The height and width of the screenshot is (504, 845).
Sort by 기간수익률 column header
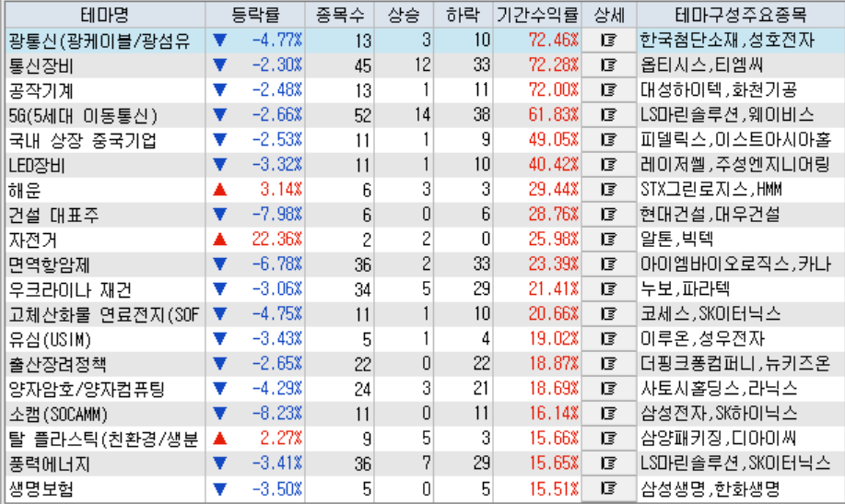pyautogui.click(x=537, y=15)
